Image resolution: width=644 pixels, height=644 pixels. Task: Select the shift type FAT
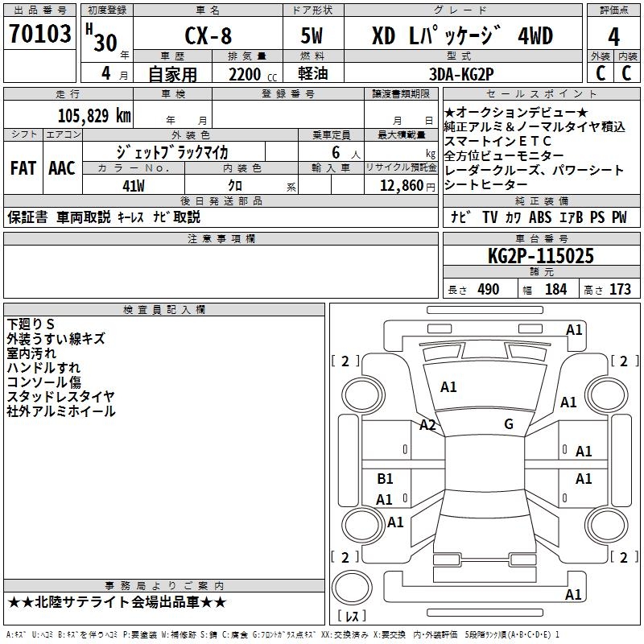[23, 168]
